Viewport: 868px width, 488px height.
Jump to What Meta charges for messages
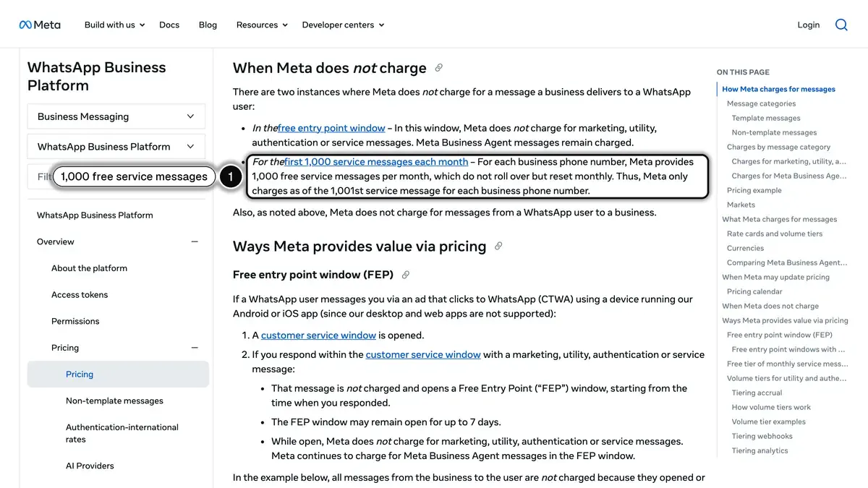click(779, 219)
